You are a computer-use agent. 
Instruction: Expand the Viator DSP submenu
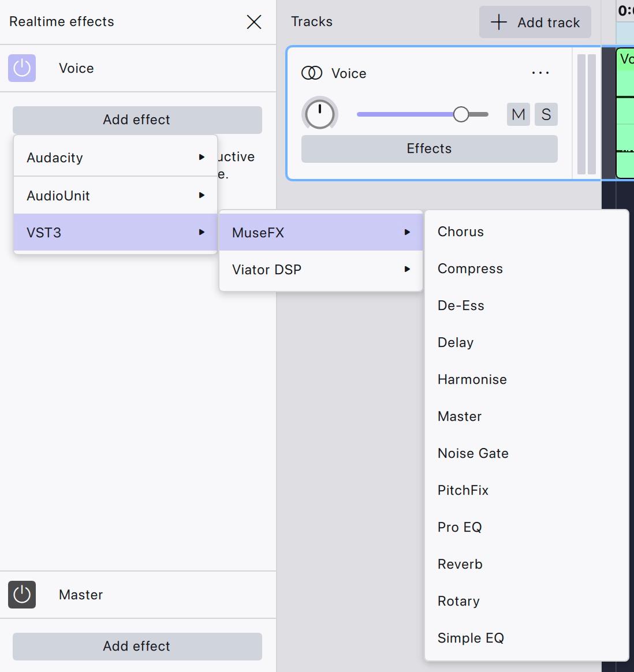[320, 269]
